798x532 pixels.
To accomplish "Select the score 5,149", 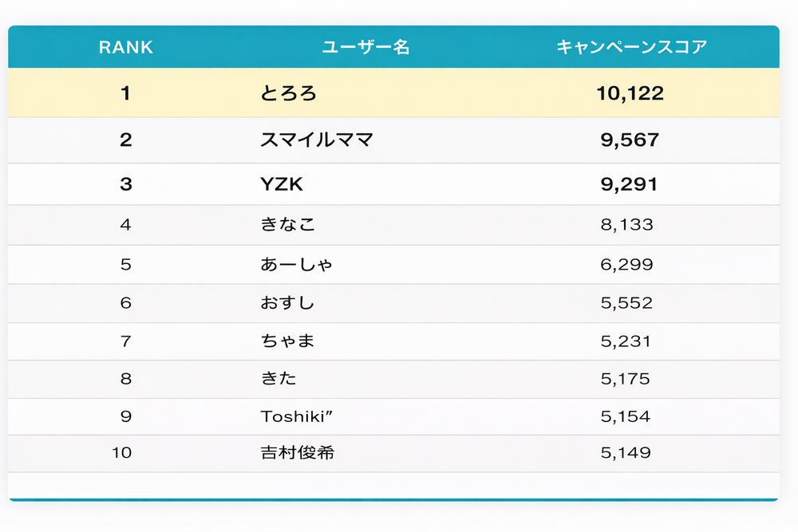I will click(626, 453).
